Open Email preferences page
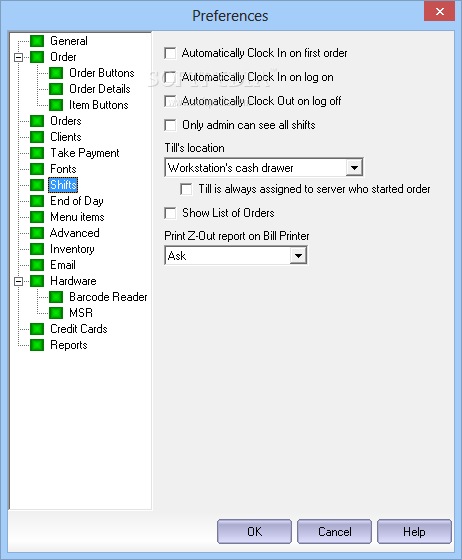Screen dimensions: 462x560 pyautogui.click(x=63, y=265)
